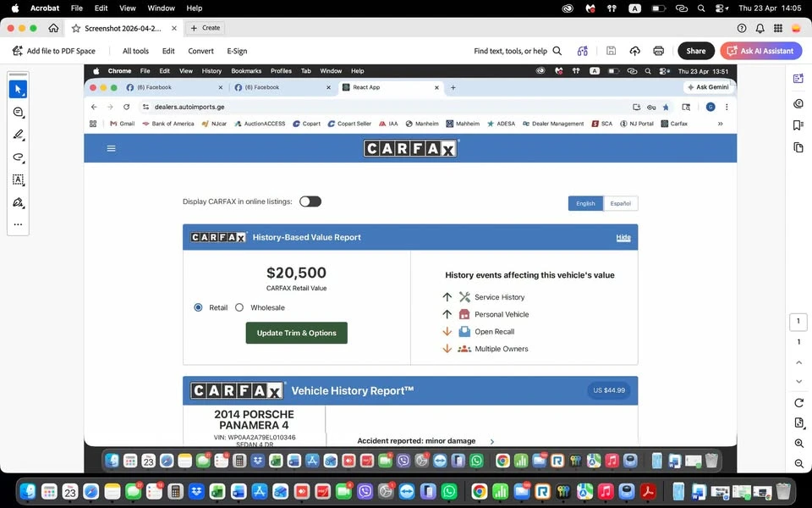Open Acrobat help question-mark icon
This screenshot has height=508, width=812.
click(x=742, y=29)
